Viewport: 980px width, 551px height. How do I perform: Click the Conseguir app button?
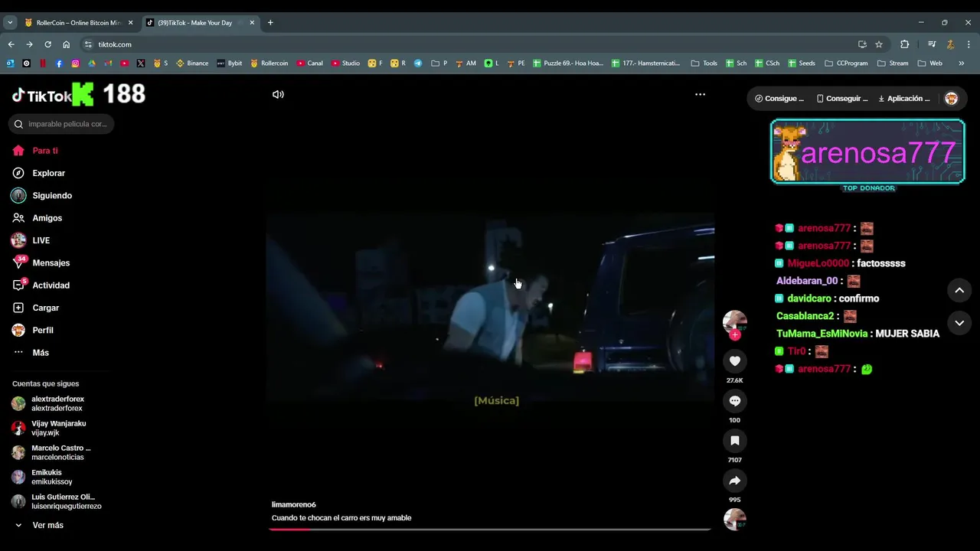pos(841,99)
